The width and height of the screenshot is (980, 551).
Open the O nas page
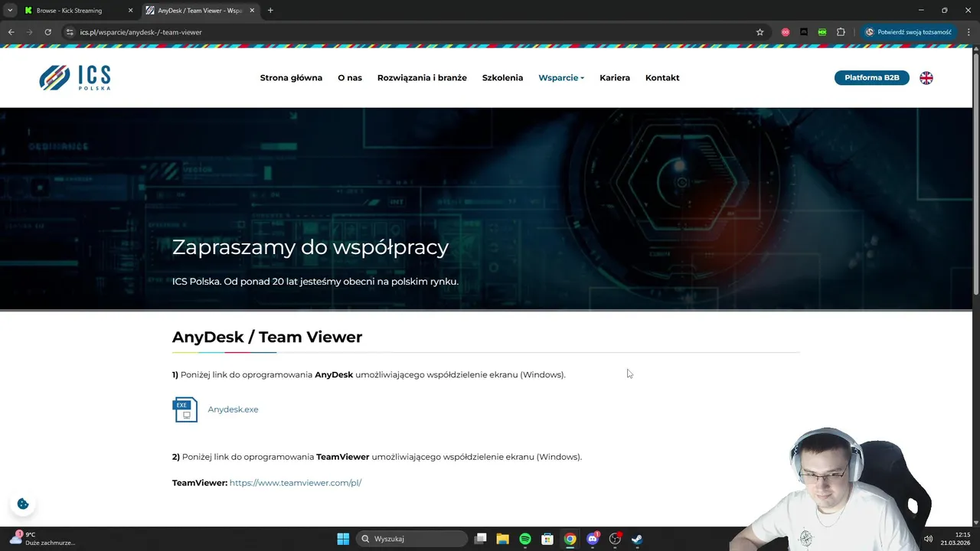[350, 77]
